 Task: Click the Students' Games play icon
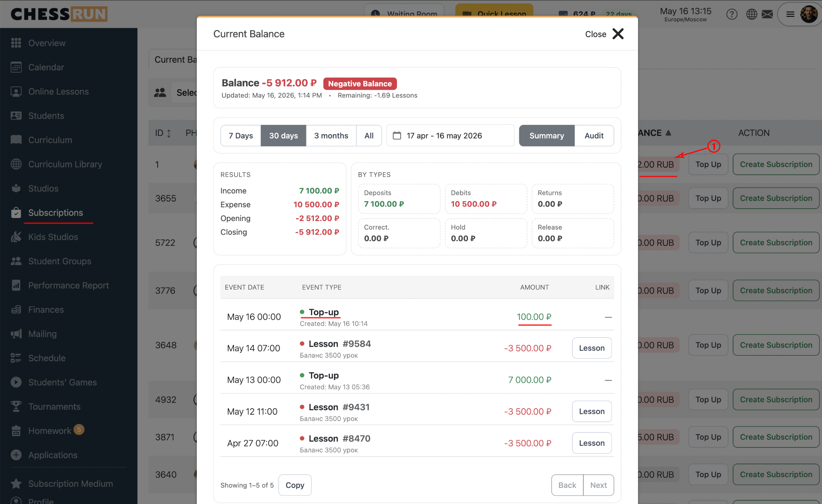(16, 383)
